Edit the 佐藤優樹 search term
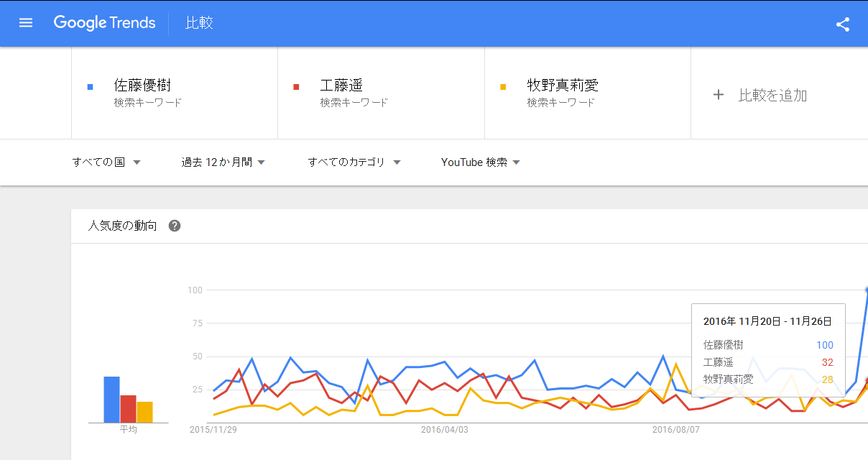This screenshot has height=460, width=868. pyautogui.click(x=142, y=86)
